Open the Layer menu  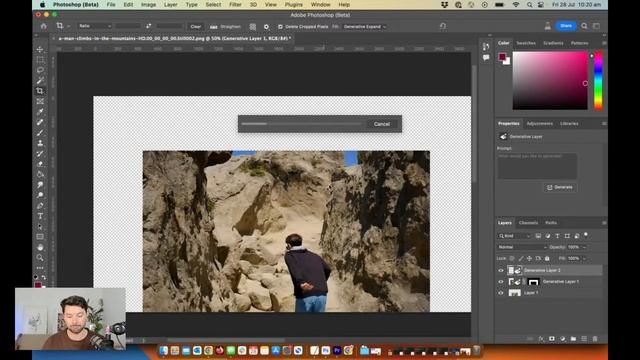tap(171, 4)
